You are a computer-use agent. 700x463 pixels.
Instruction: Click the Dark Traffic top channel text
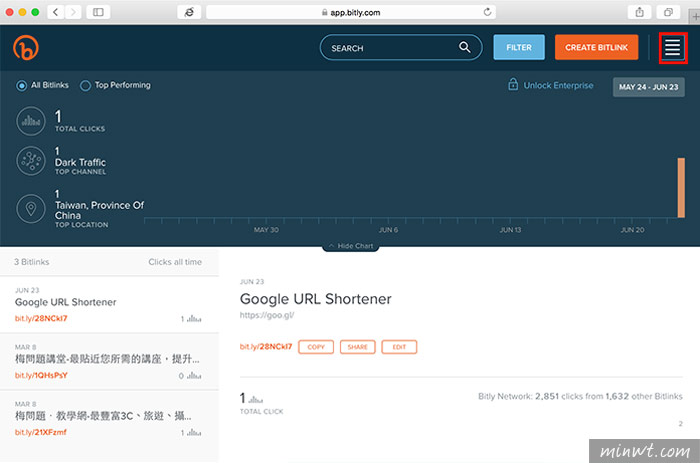tap(80, 163)
